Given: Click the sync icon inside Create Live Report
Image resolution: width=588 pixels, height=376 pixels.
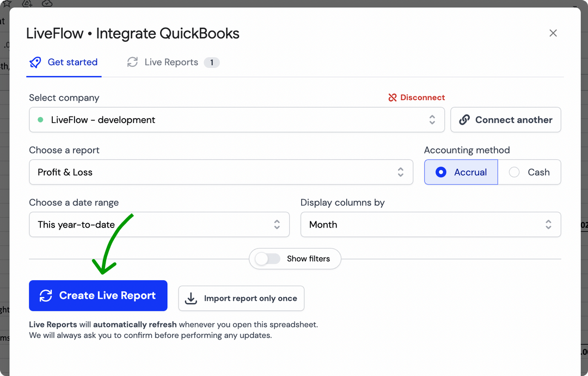Looking at the screenshot, I should click(46, 296).
